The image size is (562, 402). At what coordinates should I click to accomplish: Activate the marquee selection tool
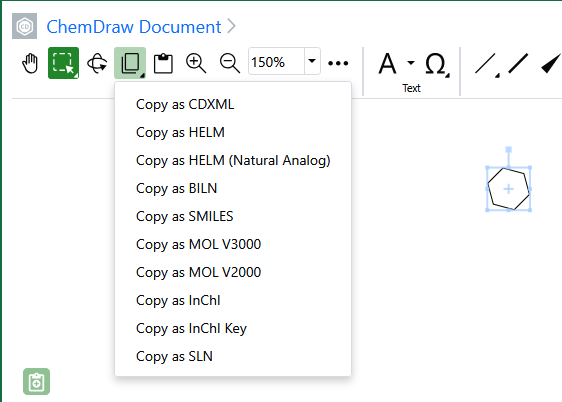click(63, 63)
